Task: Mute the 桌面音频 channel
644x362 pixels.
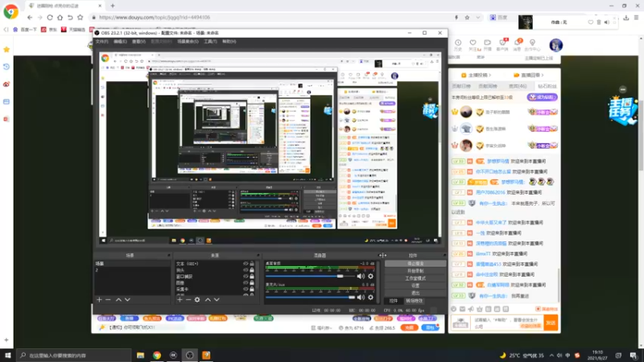Action: pos(361,276)
